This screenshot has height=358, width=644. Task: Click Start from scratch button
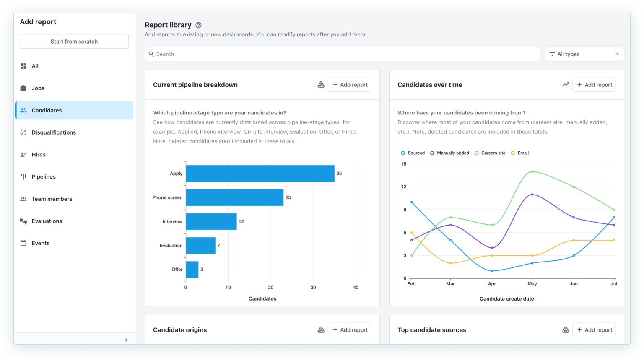(74, 42)
